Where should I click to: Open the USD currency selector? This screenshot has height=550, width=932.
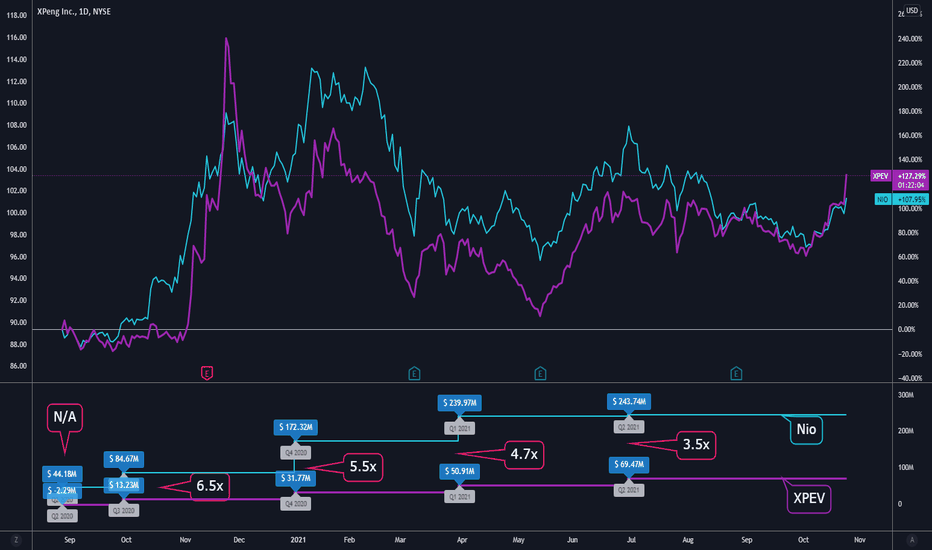coord(912,11)
